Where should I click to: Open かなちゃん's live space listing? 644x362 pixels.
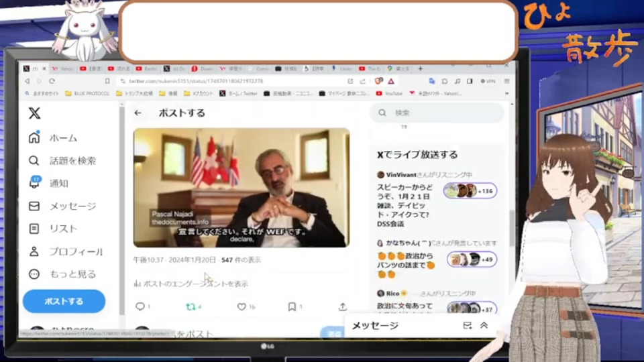click(437, 259)
